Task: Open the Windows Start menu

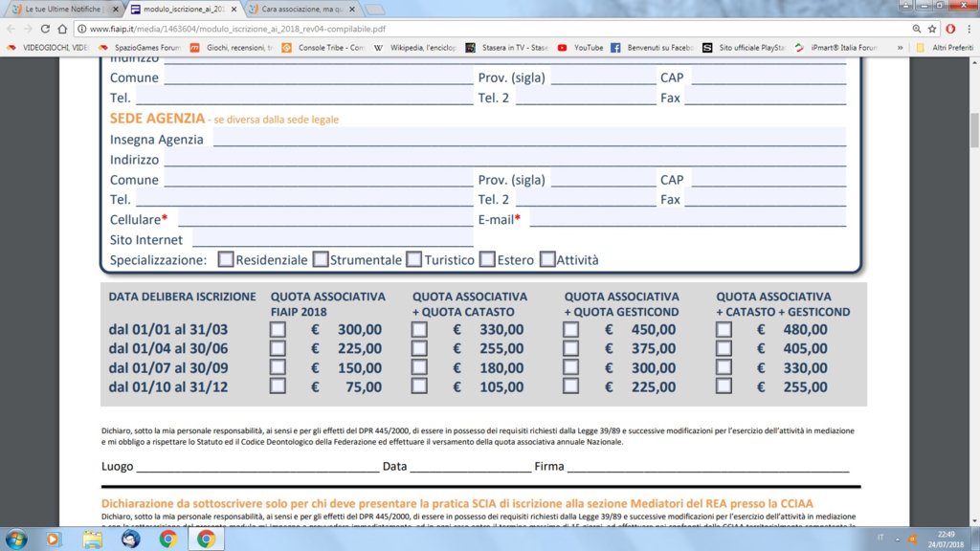Action: (16, 539)
